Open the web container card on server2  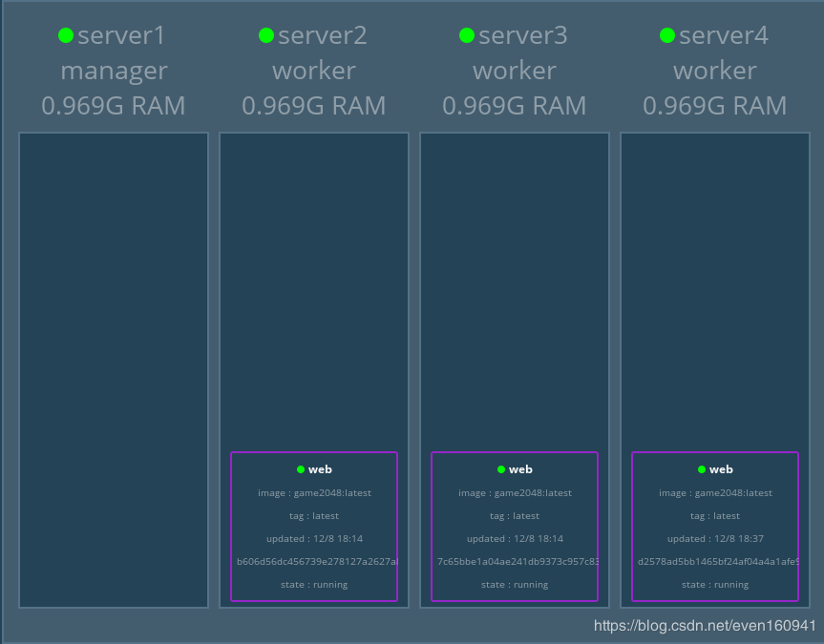pos(314,527)
